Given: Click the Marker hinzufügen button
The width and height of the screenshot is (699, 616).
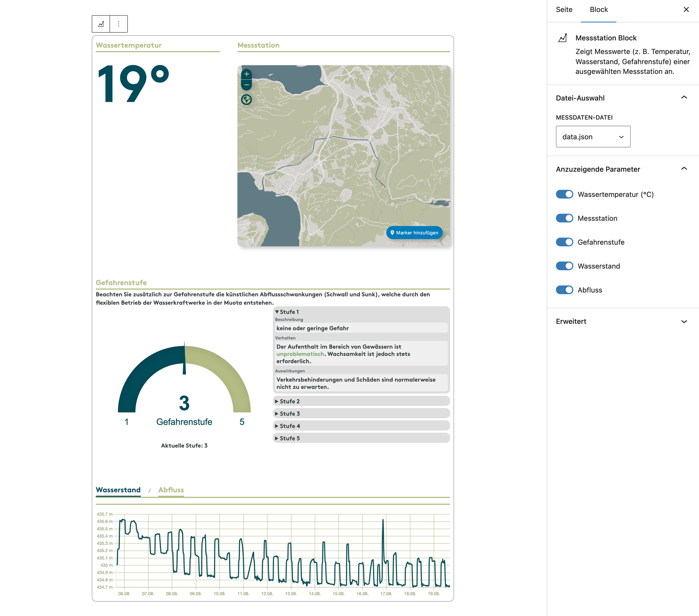Looking at the screenshot, I should (x=414, y=233).
